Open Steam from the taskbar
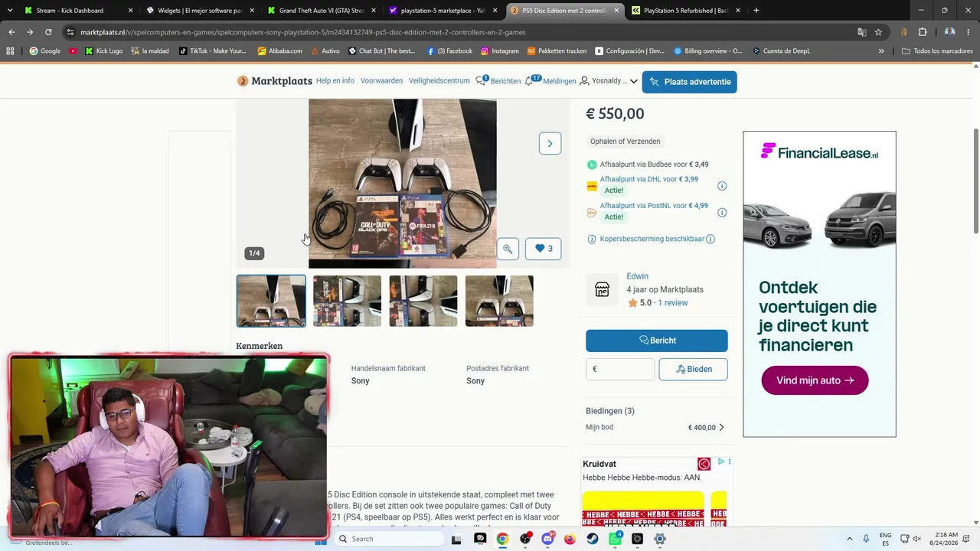The image size is (980, 551). pos(593,539)
